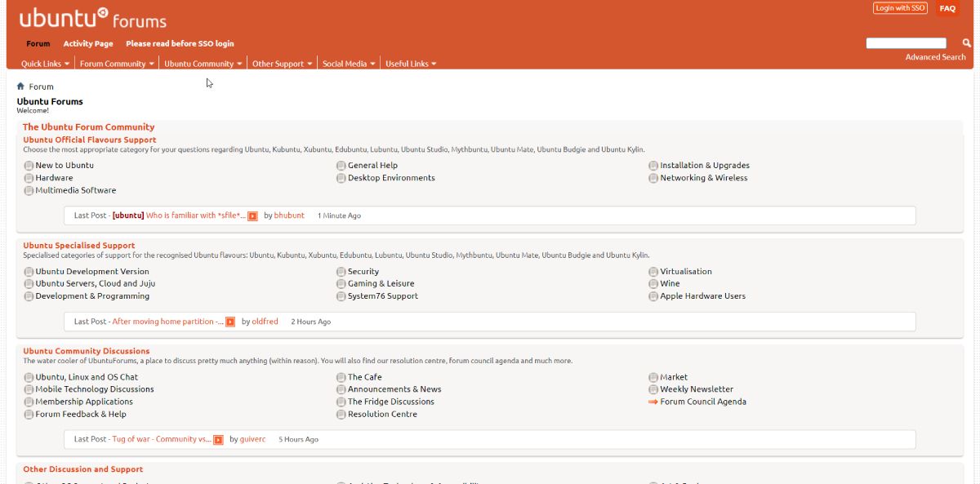The width and height of the screenshot is (980, 484).
Task: Open the Other Support dropdown
Action: click(283, 64)
